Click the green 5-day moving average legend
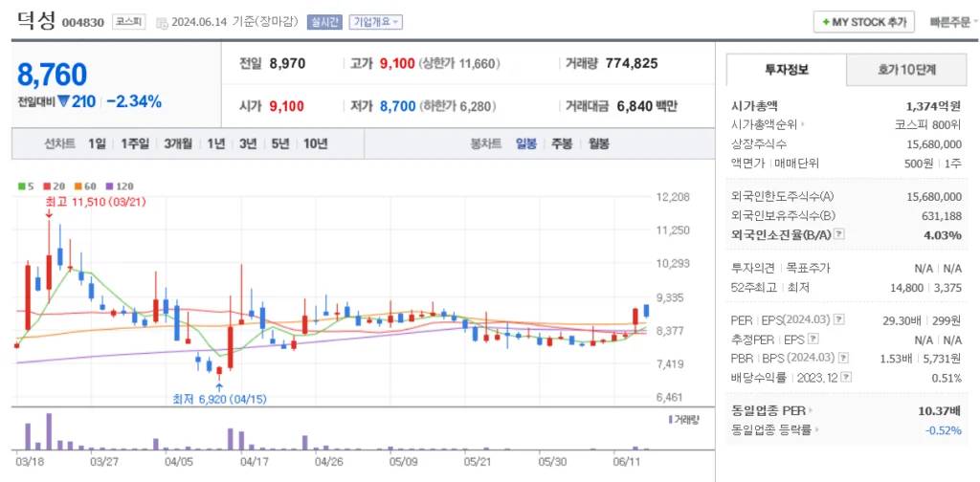Screen dimensions: 980x482 click(x=26, y=186)
